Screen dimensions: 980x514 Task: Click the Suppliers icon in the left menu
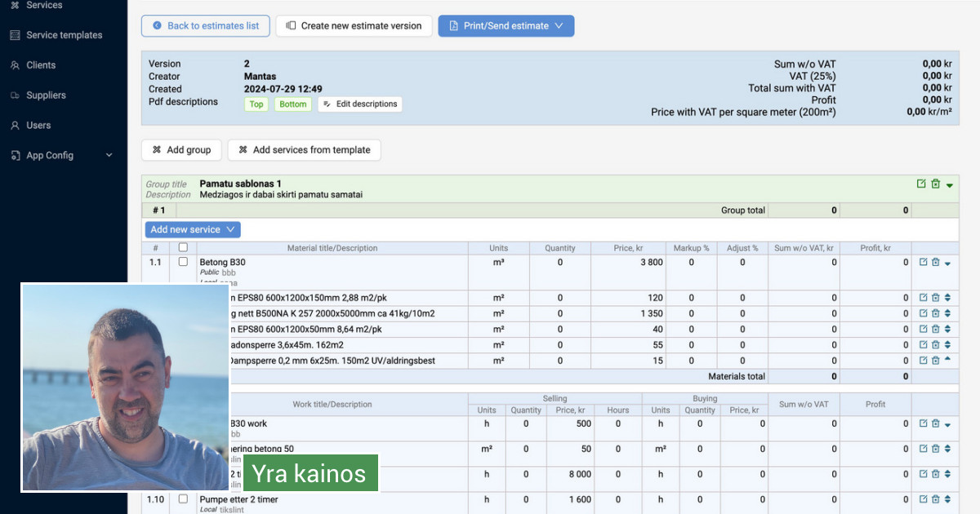[x=15, y=95]
